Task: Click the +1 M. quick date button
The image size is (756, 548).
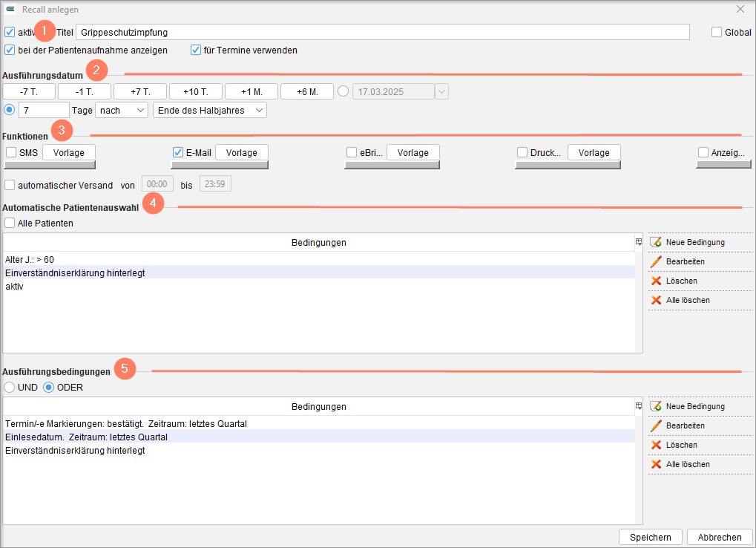Action: (x=252, y=91)
